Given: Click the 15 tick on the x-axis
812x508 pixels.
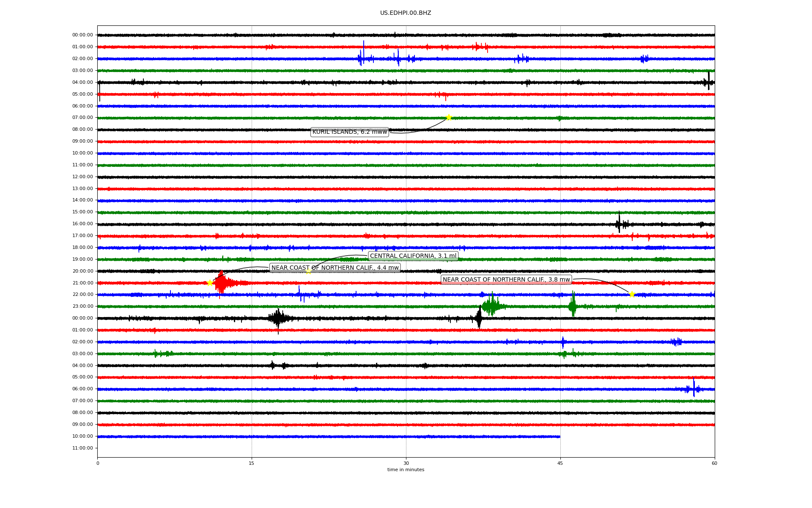Looking at the screenshot, I should pos(252,463).
